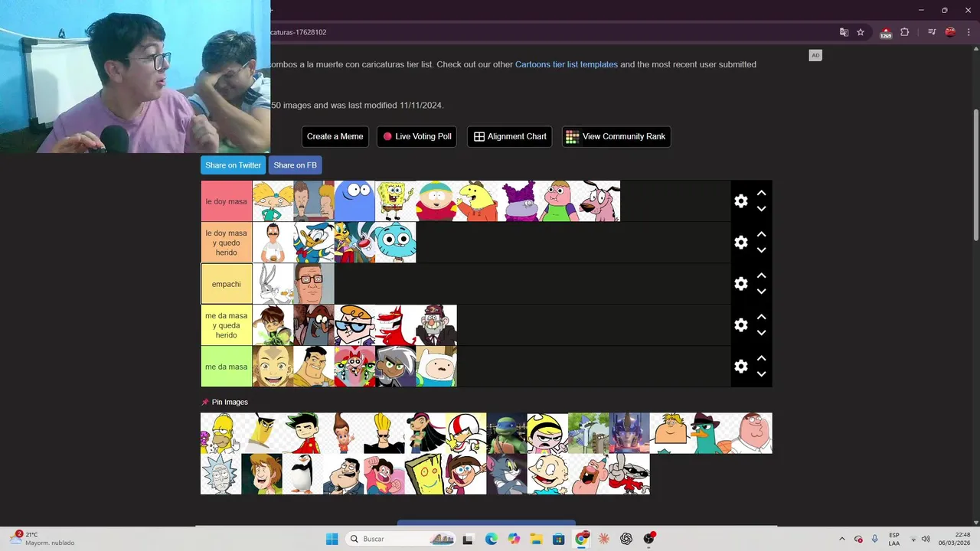Start a Live Voting Poll
The image size is (980, 551).
pyautogui.click(x=417, y=136)
